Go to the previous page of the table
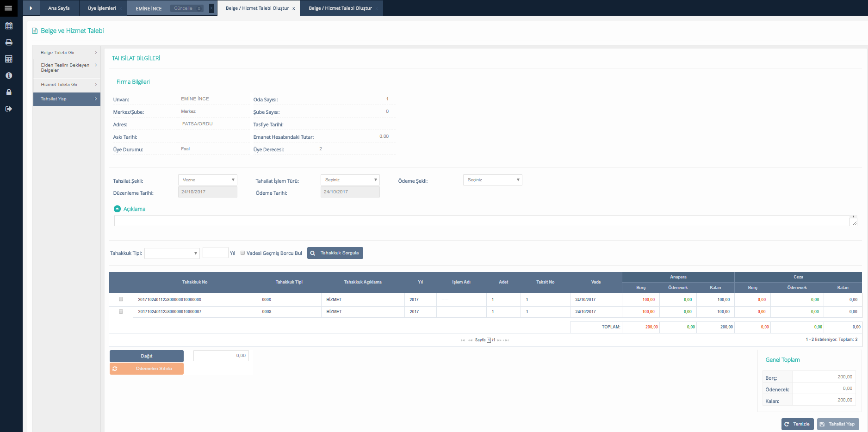The width and height of the screenshot is (868, 432). click(470, 340)
